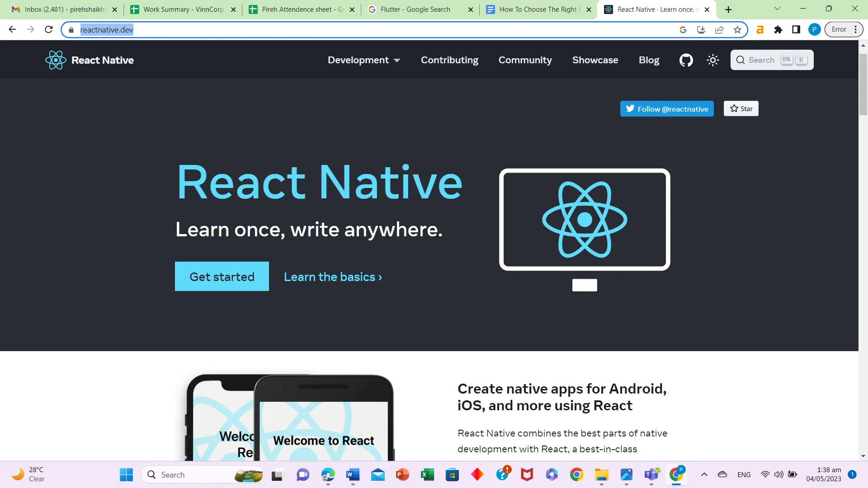Click the Get started button
The height and width of the screenshot is (488, 868).
(222, 277)
